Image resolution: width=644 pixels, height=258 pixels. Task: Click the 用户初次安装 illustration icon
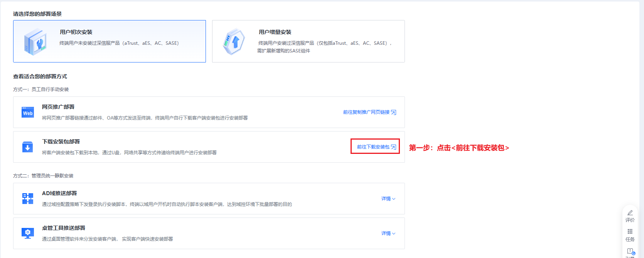click(x=35, y=42)
